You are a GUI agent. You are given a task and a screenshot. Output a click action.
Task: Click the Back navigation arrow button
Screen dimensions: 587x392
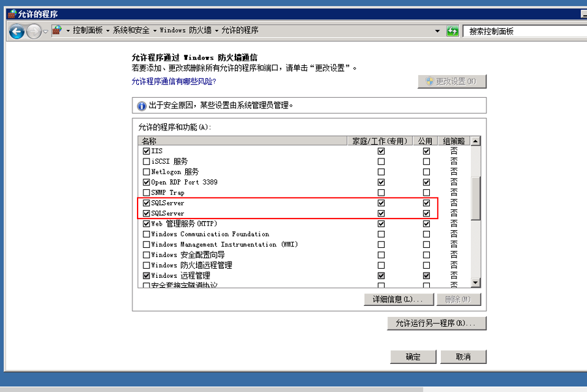(x=17, y=31)
